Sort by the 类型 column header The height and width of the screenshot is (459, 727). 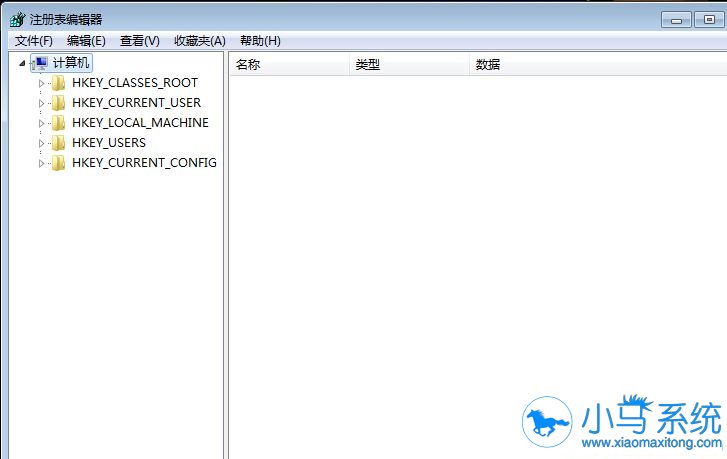tap(409, 64)
